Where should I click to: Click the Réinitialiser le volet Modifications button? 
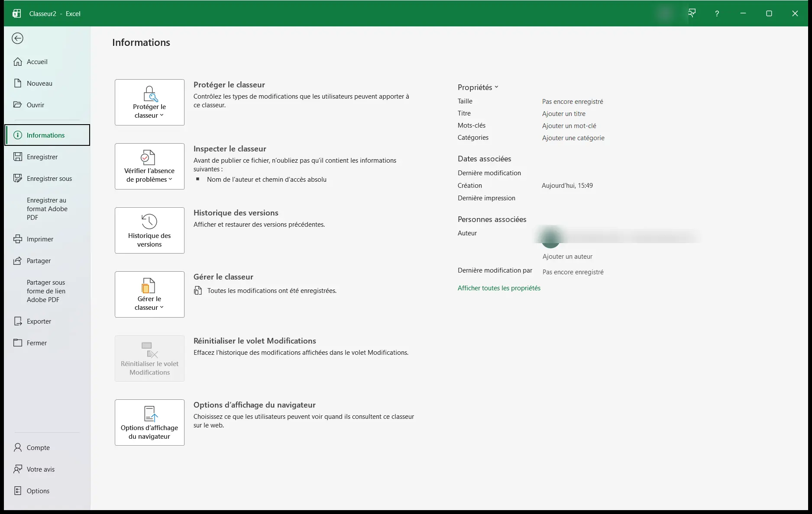(x=149, y=358)
